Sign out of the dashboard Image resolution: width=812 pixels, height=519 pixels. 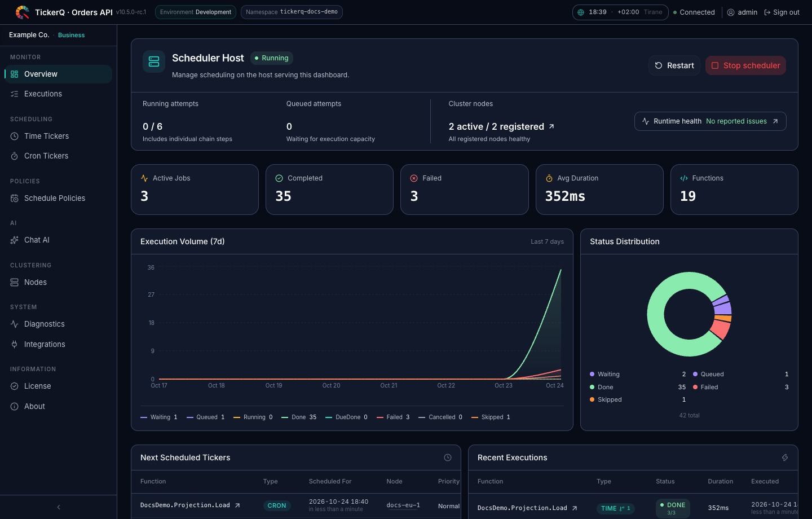coord(782,12)
